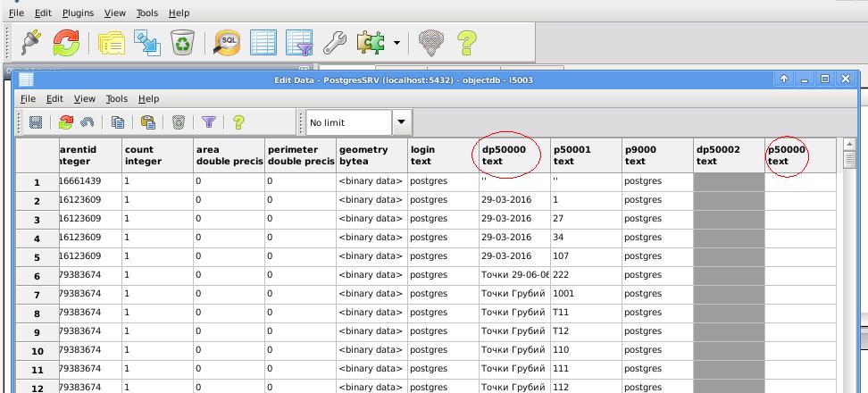Click the main toolbar Refresh icon
Image resolution: width=868 pixels, height=393 pixels.
65,42
